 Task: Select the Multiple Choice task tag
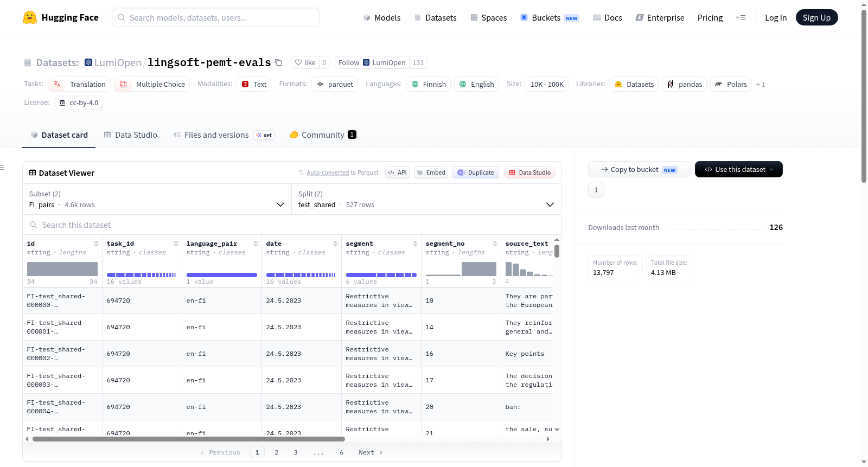click(152, 84)
